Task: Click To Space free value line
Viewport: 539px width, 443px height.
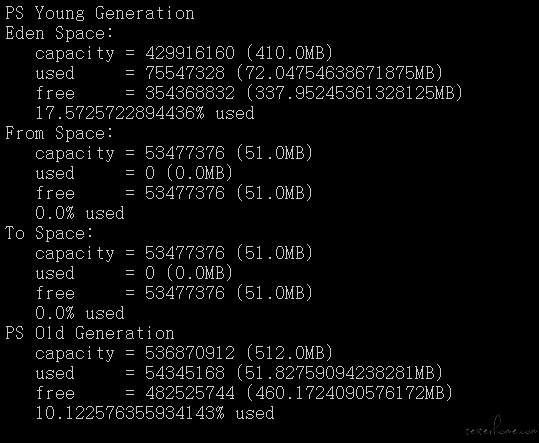Action: pyautogui.click(x=174, y=293)
